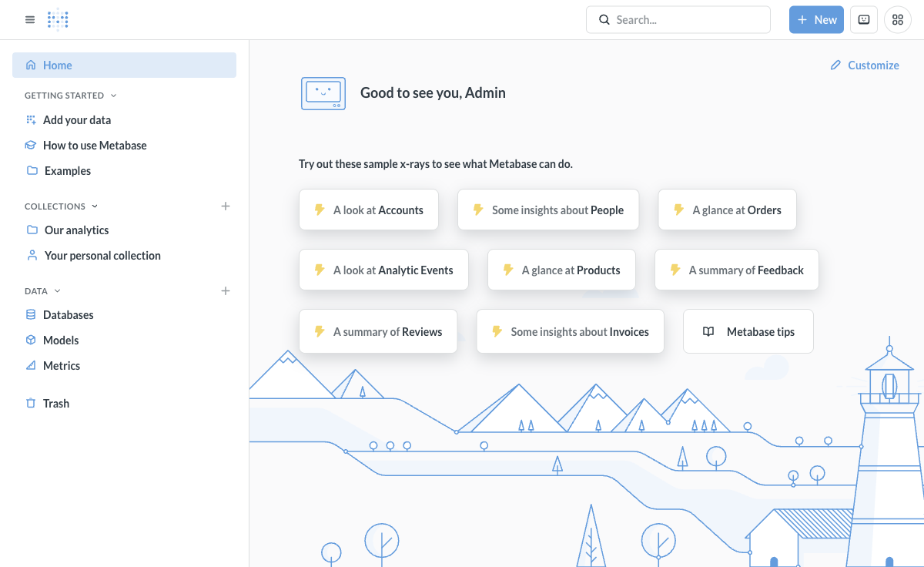Click the Home house icon
Screen dimensions: 924x567
point(31,65)
